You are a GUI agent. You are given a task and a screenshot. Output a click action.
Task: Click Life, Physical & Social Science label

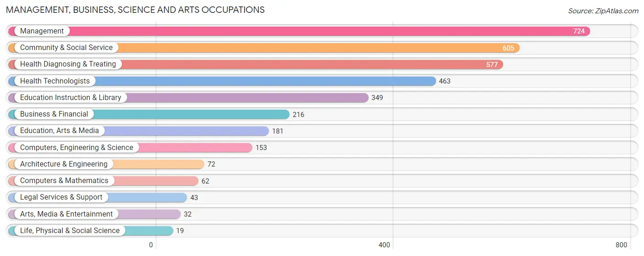(x=70, y=231)
